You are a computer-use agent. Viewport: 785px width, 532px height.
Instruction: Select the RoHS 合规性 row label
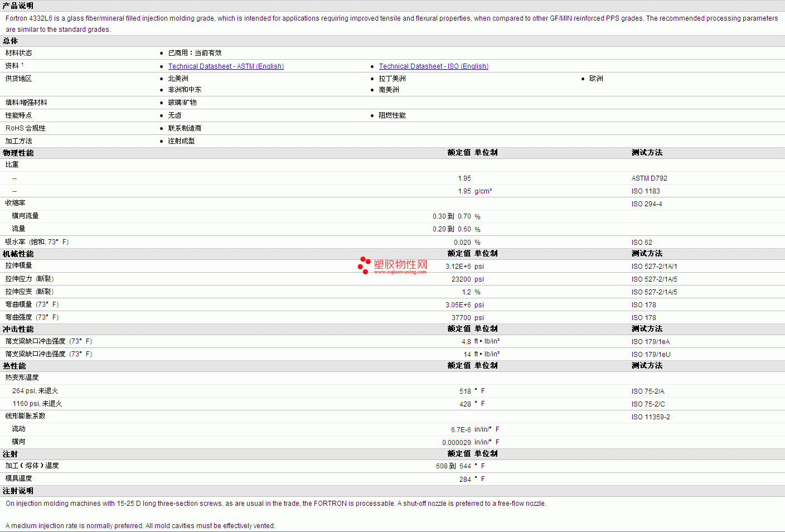tap(26, 128)
